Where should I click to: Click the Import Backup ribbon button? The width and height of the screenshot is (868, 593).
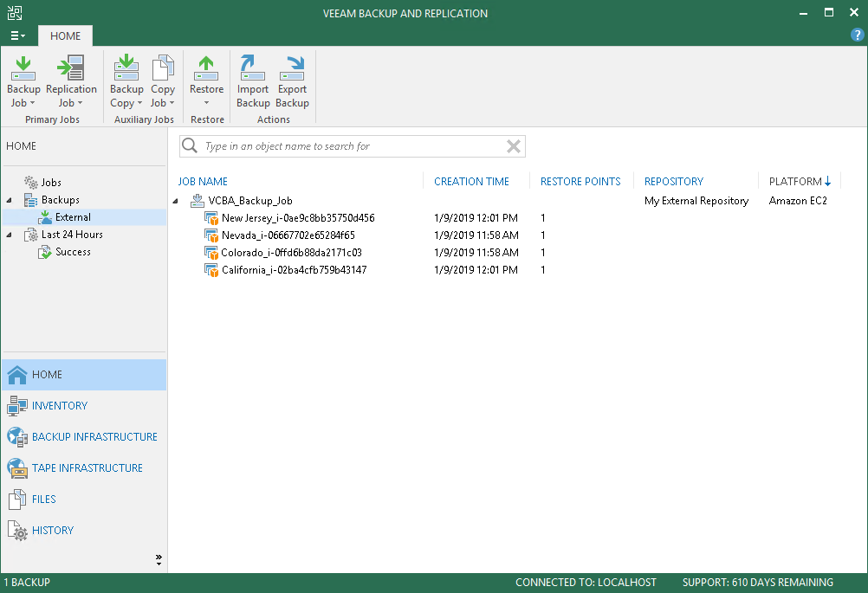pyautogui.click(x=253, y=81)
